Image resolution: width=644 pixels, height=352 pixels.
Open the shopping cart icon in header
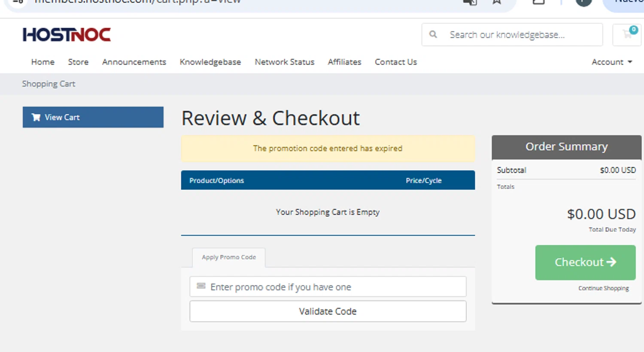tap(627, 34)
